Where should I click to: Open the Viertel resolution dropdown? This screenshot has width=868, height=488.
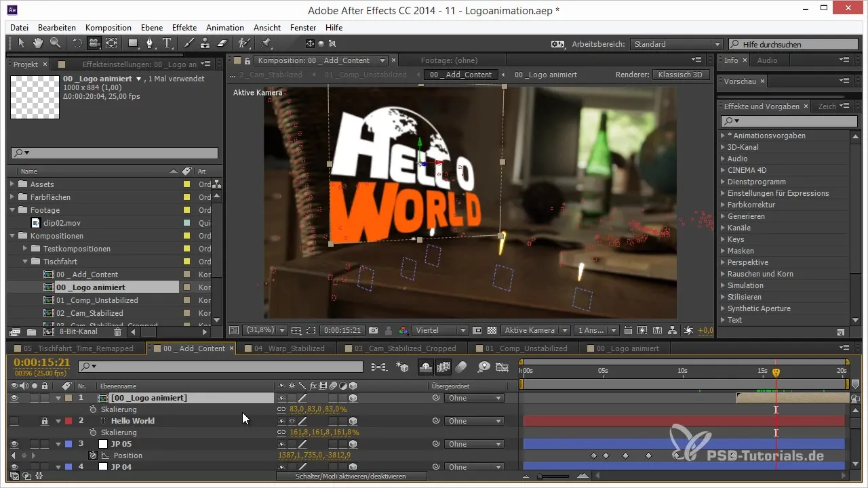coord(440,331)
